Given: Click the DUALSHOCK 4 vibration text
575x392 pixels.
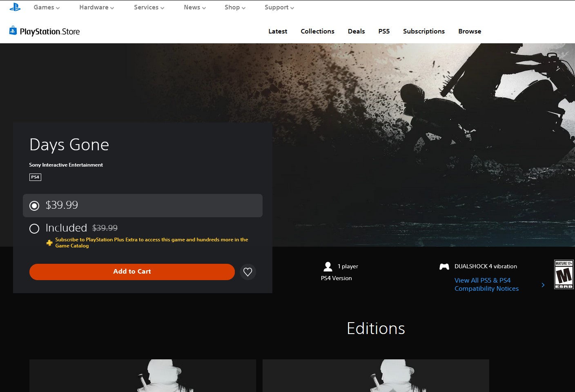Looking at the screenshot, I should [486, 266].
